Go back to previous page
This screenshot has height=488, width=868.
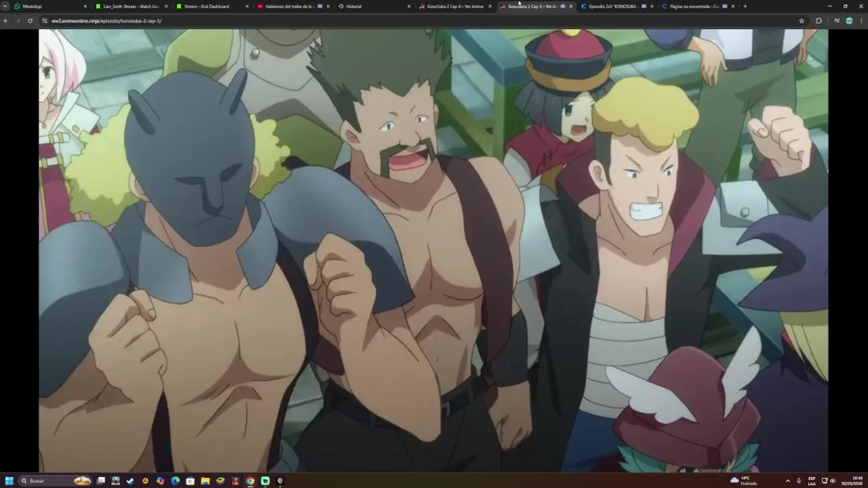(5, 21)
